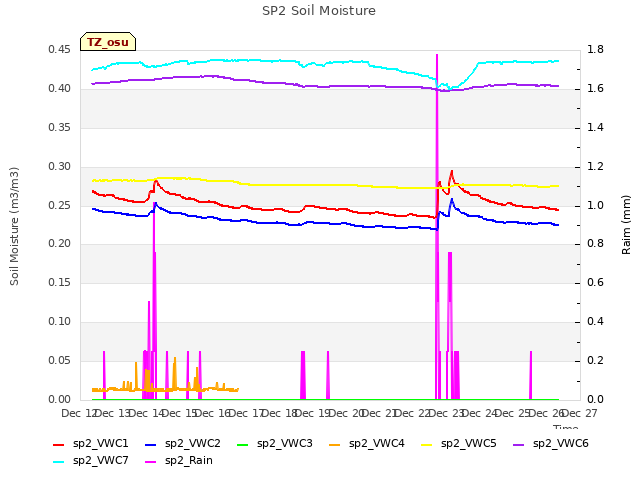The image size is (640, 480).
Task: Click the sp2_VWC7 legend label
Action: (100, 460)
